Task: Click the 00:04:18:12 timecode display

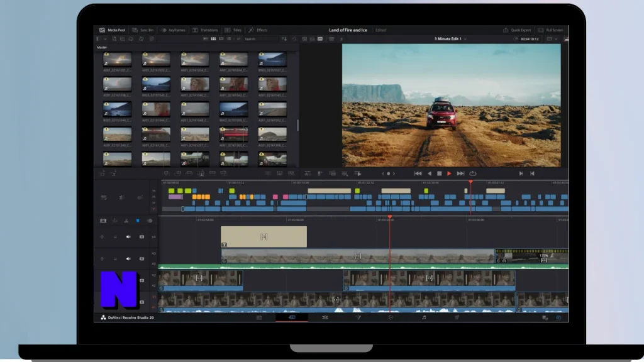Action: [x=530, y=39]
